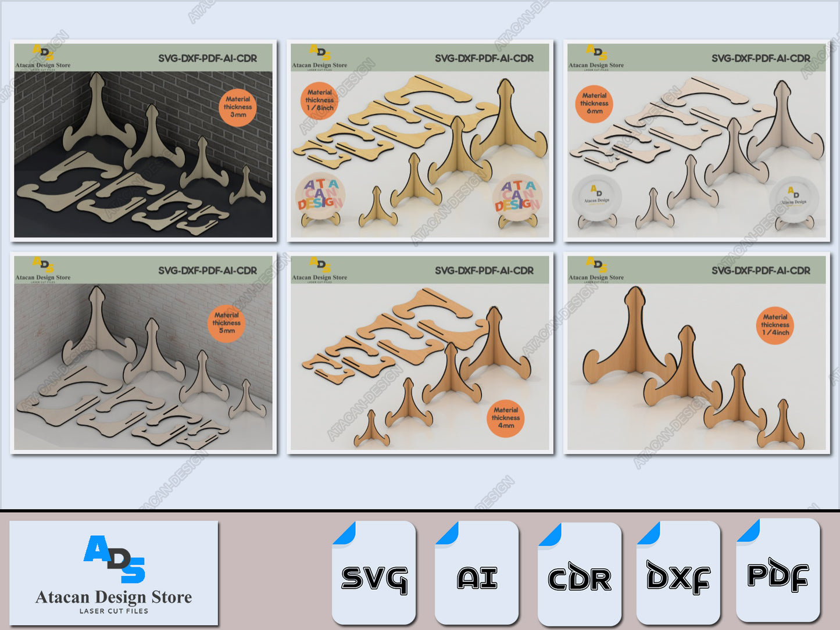Click the CDR file format icon
The width and height of the screenshot is (840, 630).
point(580,574)
